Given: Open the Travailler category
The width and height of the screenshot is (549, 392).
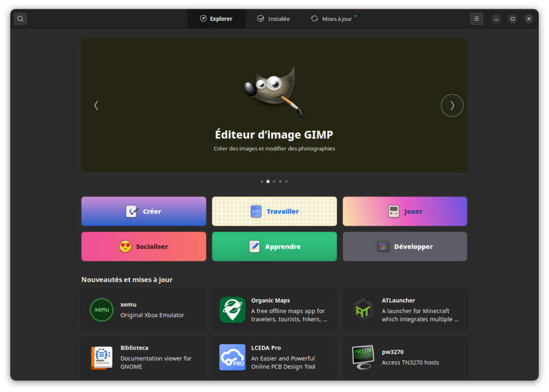Looking at the screenshot, I should tap(274, 211).
